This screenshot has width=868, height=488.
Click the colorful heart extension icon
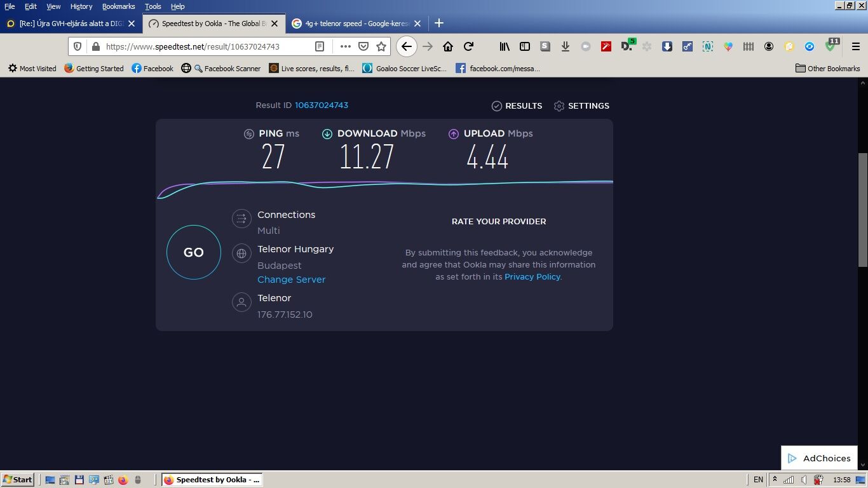tap(728, 46)
